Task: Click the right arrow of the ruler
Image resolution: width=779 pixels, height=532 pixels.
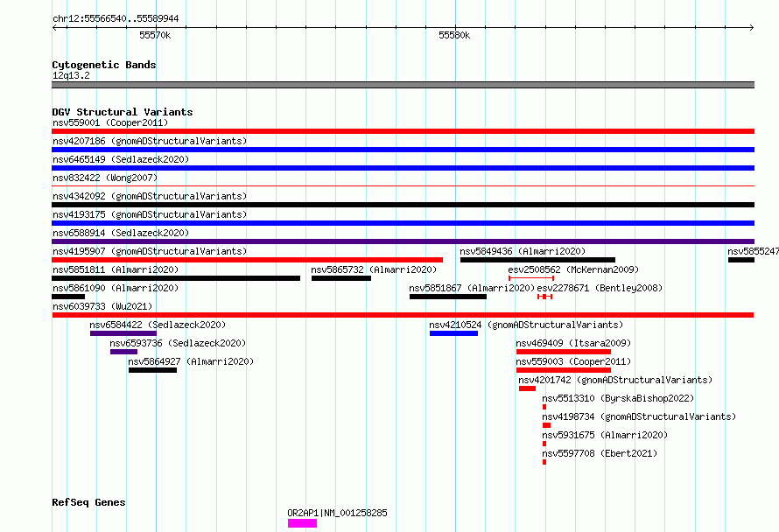Action: 752,27
